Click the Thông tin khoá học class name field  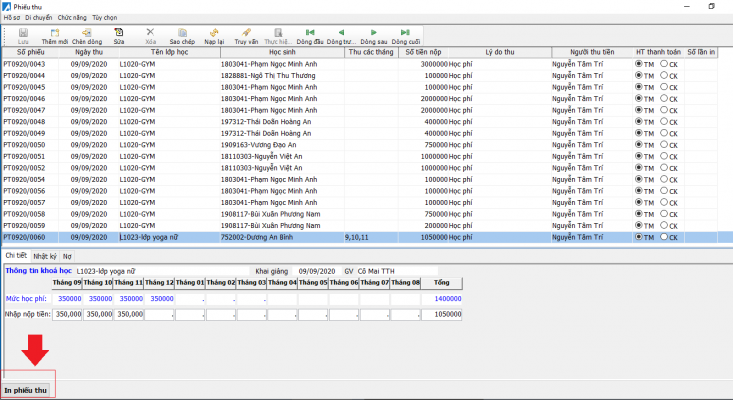tap(162, 271)
